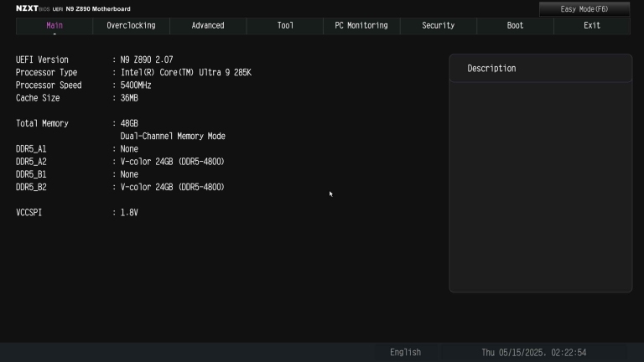
Task: Switch to Easy Mode (F6)
Action: click(x=584, y=9)
